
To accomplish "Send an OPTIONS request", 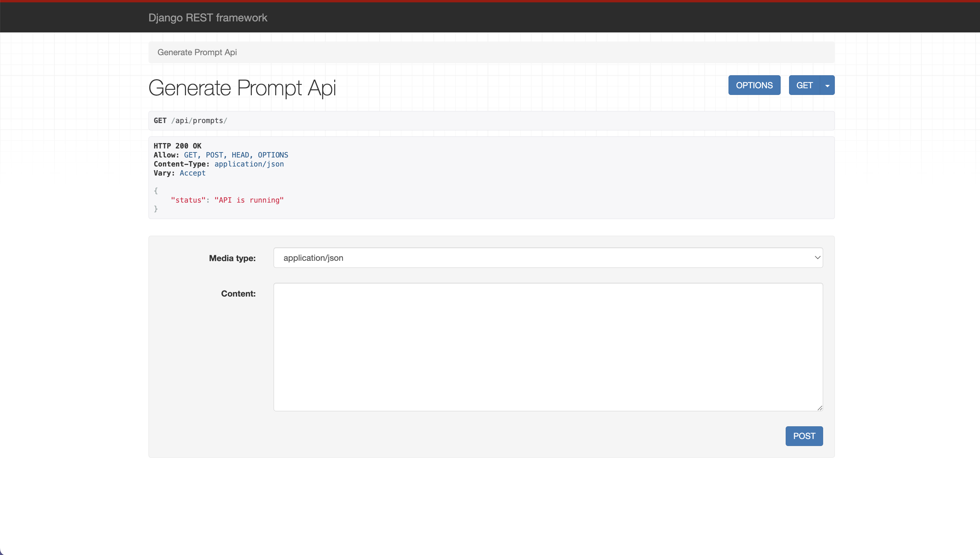I will point(754,85).
